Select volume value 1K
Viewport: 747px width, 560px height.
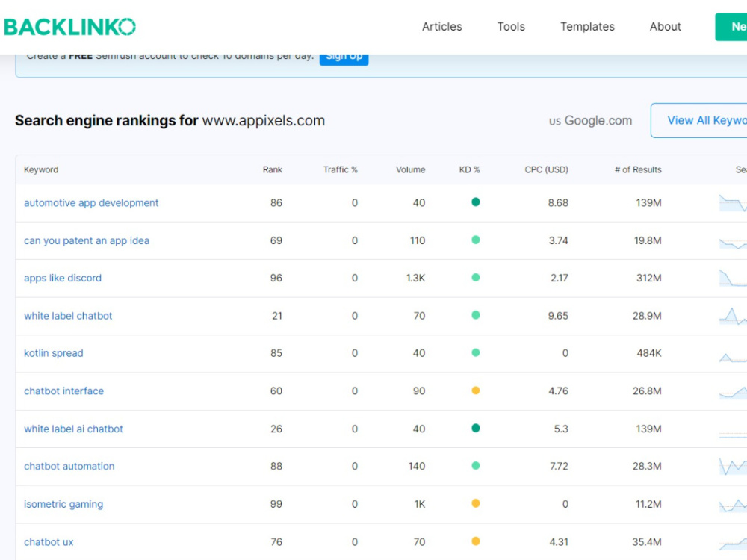click(420, 504)
